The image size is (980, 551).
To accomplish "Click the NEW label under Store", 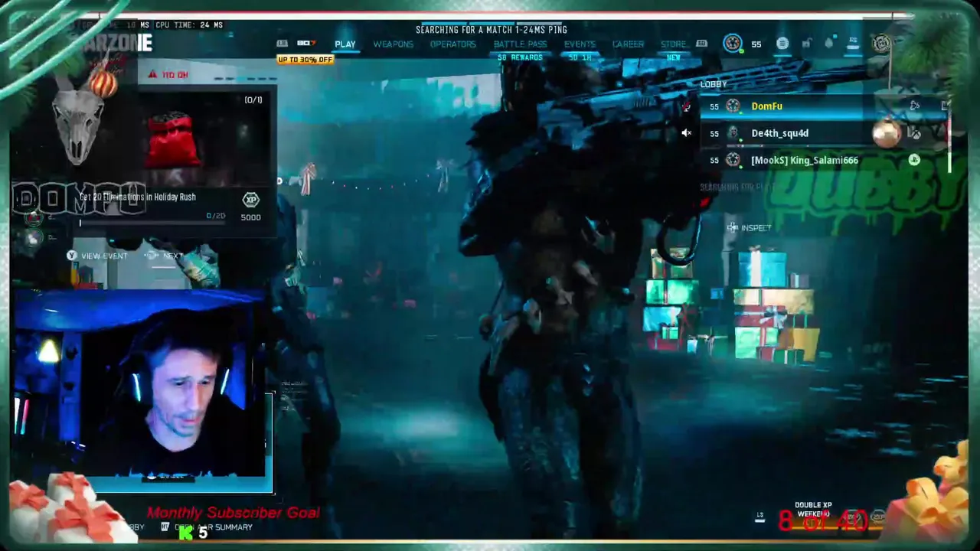I will [674, 57].
